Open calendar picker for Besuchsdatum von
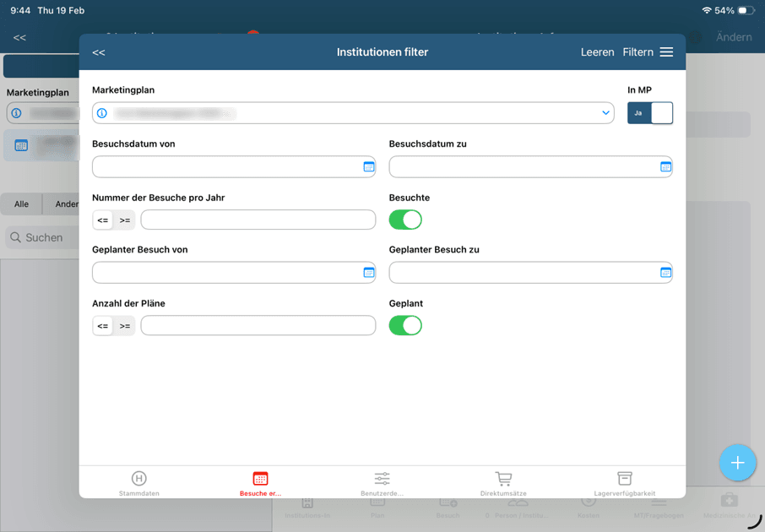The height and width of the screenshot is (532, 765). pos(368,167)
